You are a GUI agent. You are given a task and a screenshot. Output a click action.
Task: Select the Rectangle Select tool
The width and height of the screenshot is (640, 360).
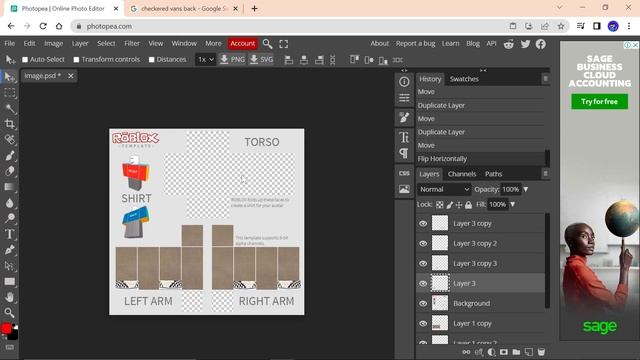coord(10,93)
